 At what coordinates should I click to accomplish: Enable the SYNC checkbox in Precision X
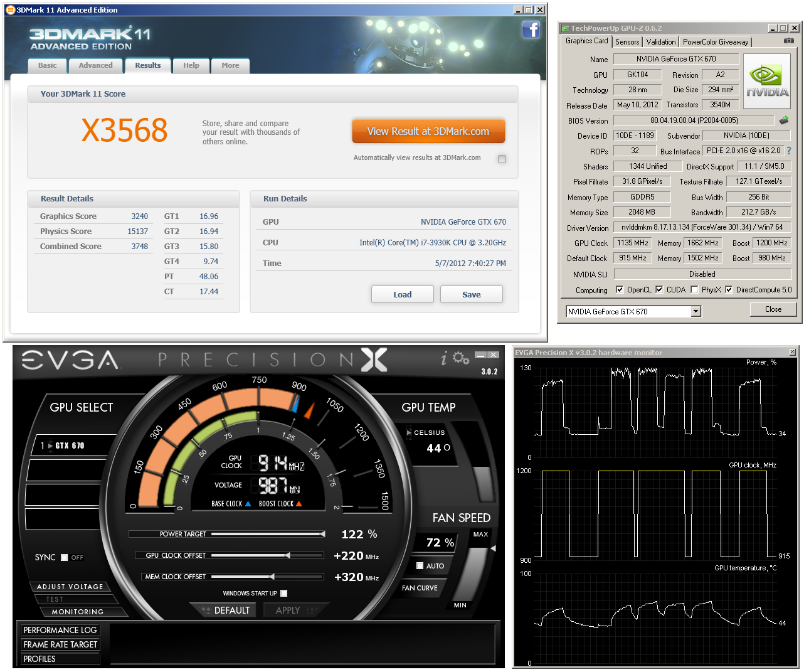64,557
